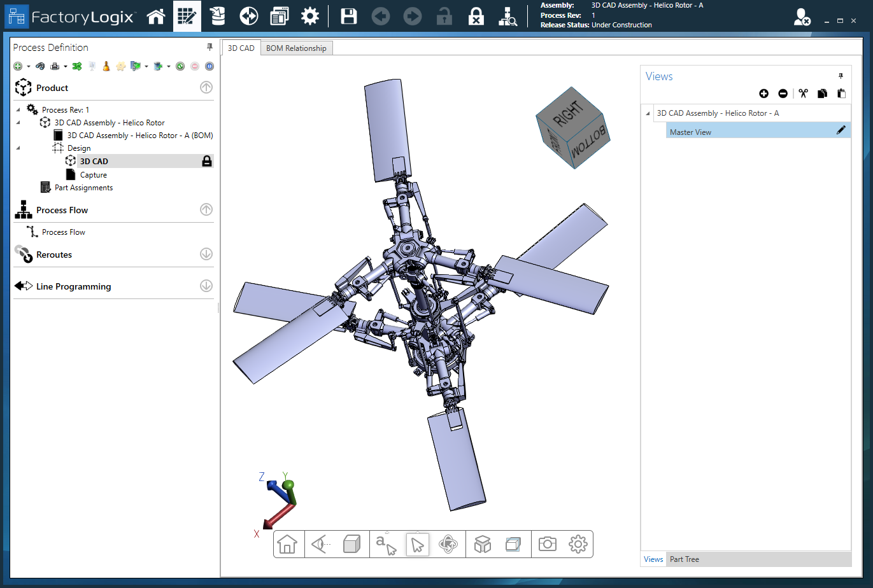Open the Part Tree tab
Image resolution: width=873 pixels, height=588 pixels.
point(684,559)
